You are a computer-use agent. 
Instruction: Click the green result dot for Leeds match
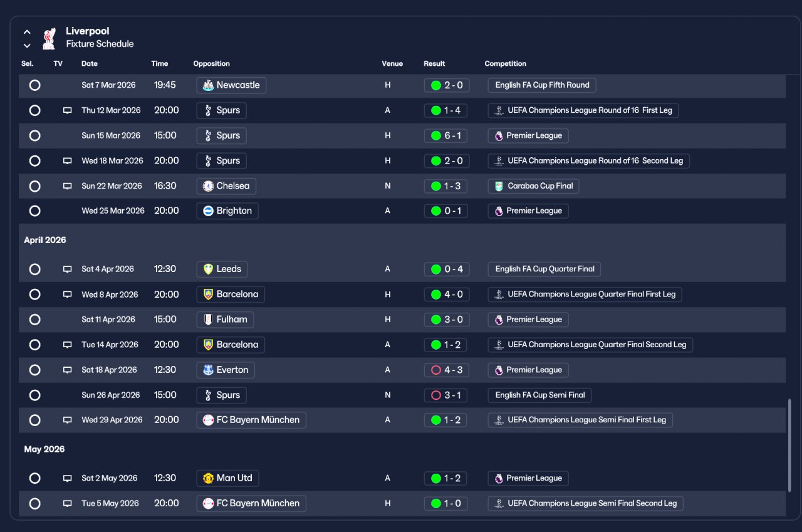point(436,269)
